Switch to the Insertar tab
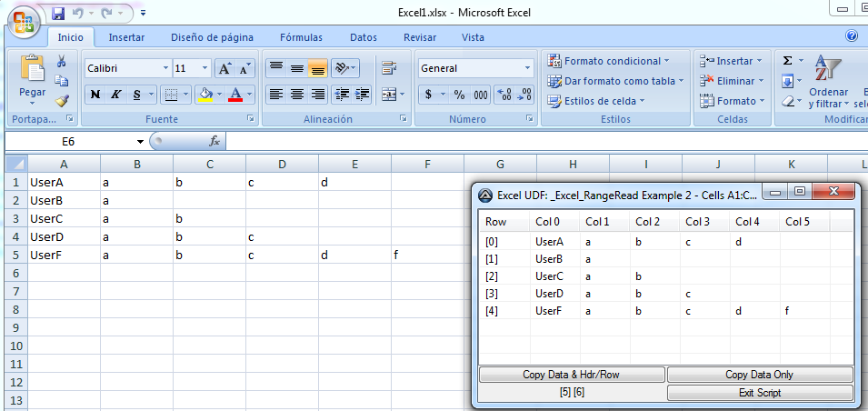 (126, 37)
